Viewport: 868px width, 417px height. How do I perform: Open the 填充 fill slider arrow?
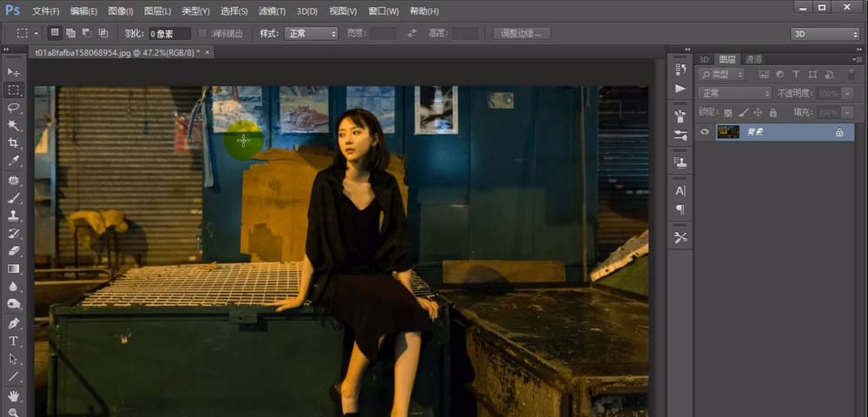(847, 112)
